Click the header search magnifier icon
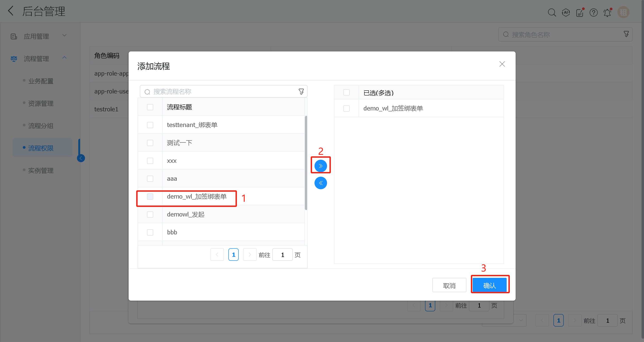This screenshot has height=342, width=644. click(x=552, y=13)
